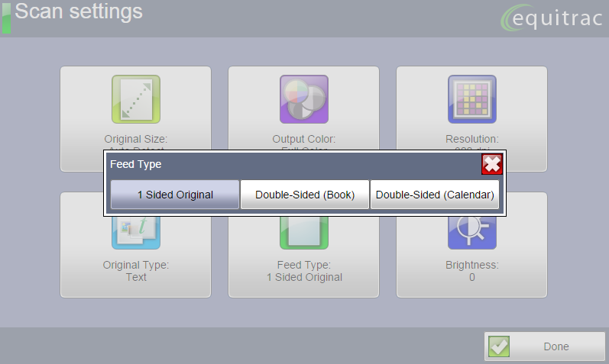
Task: Click the Original Size page icon
Action: pyautogui.click(x=135, y=98)
